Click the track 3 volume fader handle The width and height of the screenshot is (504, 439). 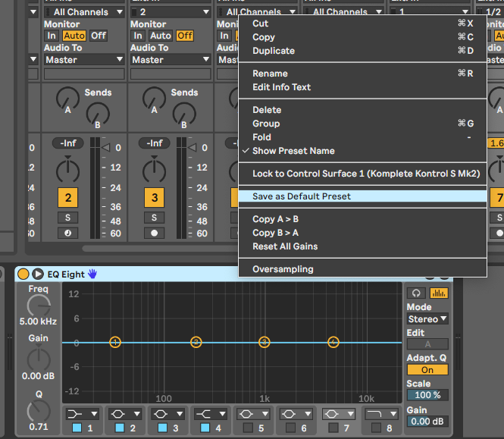pyautogui.click(x=193, y=148)
